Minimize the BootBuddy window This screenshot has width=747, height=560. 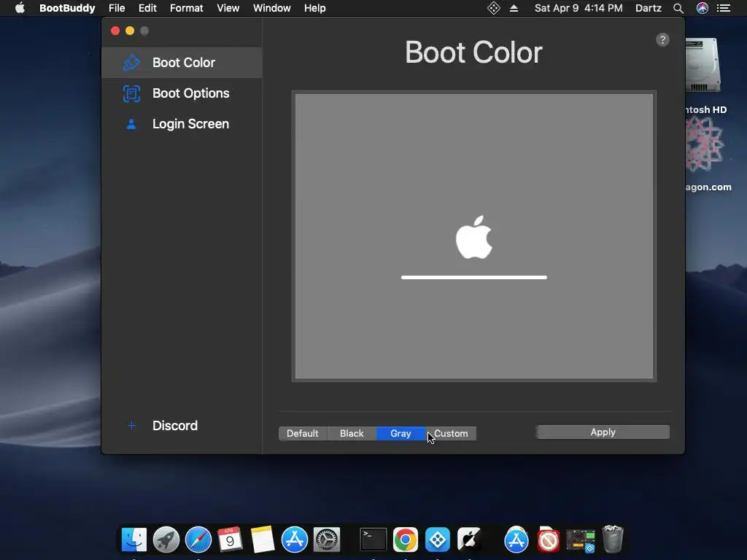tap(130, 31)
